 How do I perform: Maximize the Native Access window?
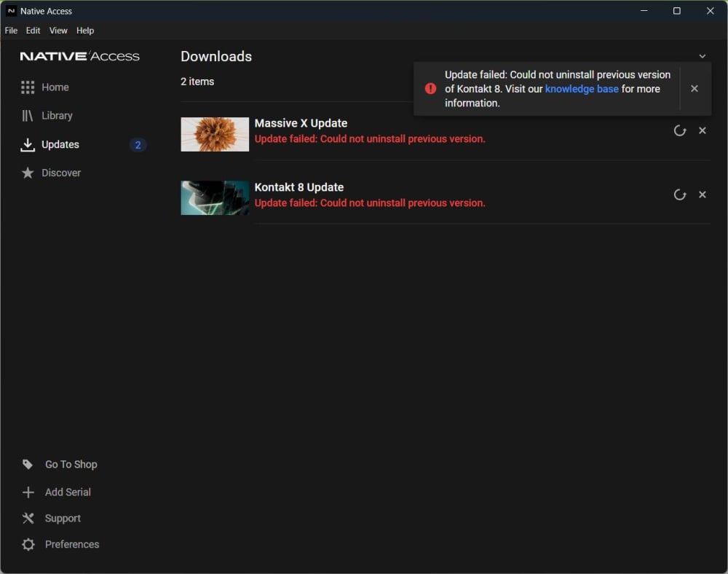[x=677, y=11]
